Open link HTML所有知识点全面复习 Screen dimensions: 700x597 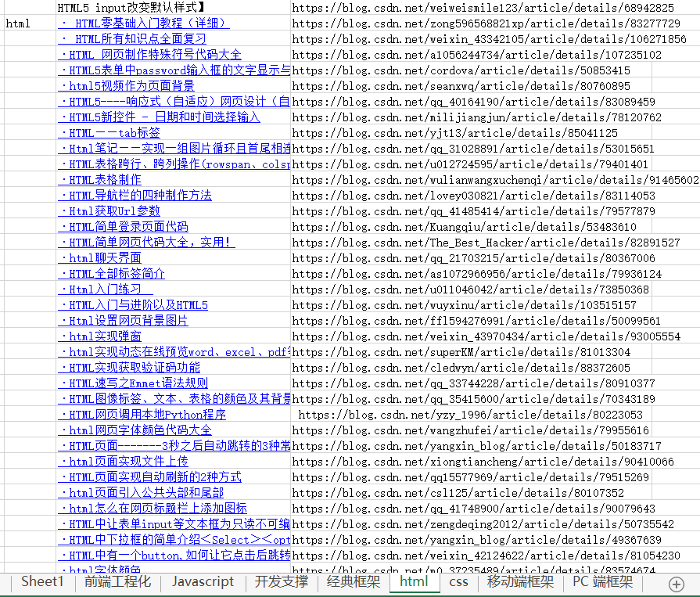point(132,39)
